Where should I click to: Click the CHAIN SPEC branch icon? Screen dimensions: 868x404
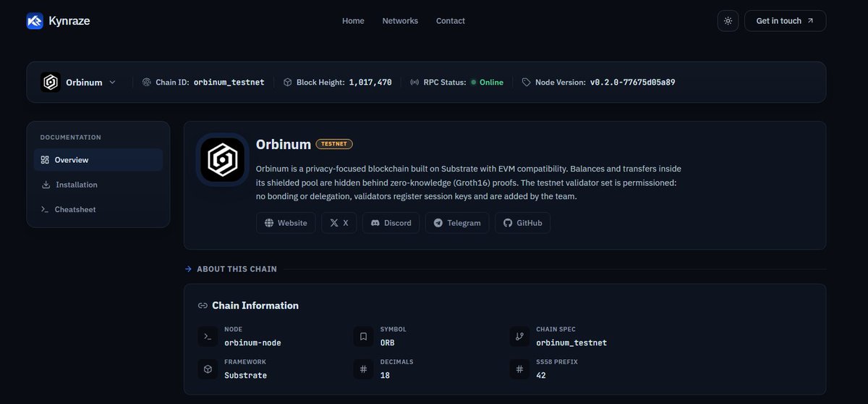point(519,336)
